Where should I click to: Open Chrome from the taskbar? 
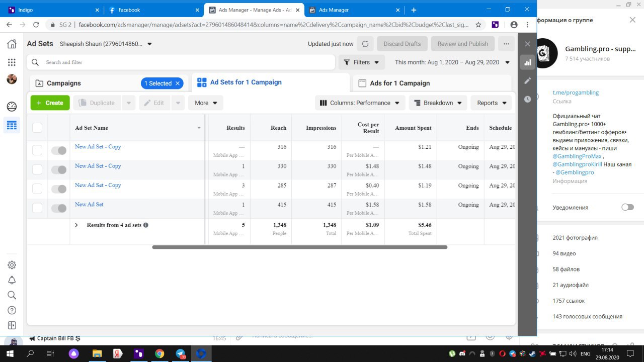click(x=159, y=353)
